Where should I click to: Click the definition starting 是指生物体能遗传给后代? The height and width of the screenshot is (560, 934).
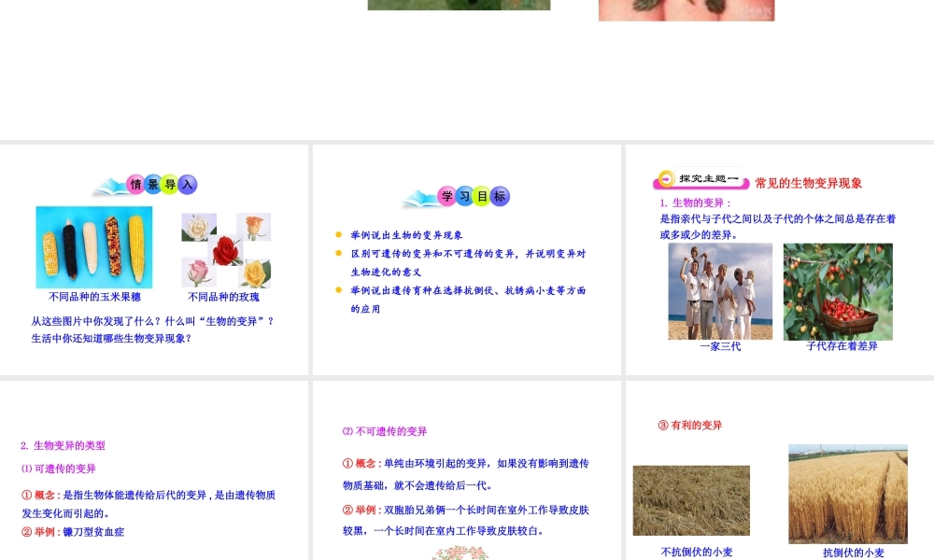pos(149,504)
